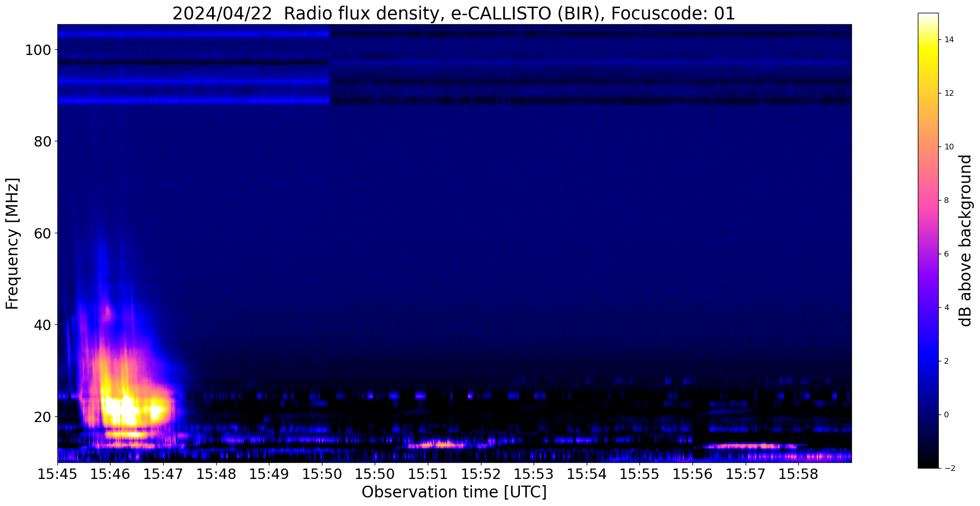Image resolution: width=980 pixels, height=506 pixels.
Task: Click the 4 tick label on the colorbar
Action: coord(947,308)
